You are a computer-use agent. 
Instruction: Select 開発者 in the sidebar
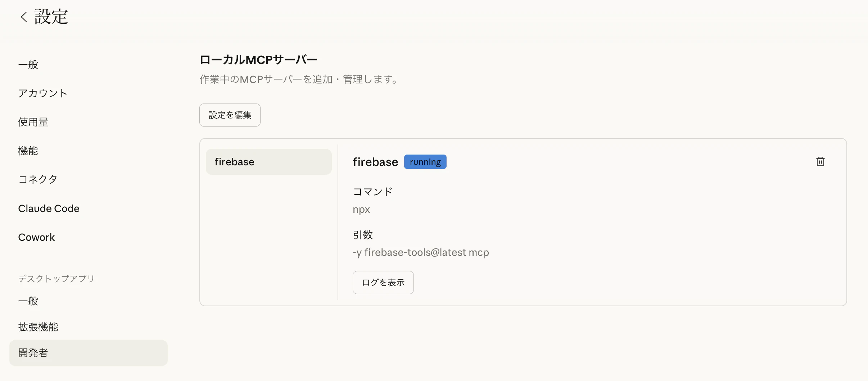33,353
